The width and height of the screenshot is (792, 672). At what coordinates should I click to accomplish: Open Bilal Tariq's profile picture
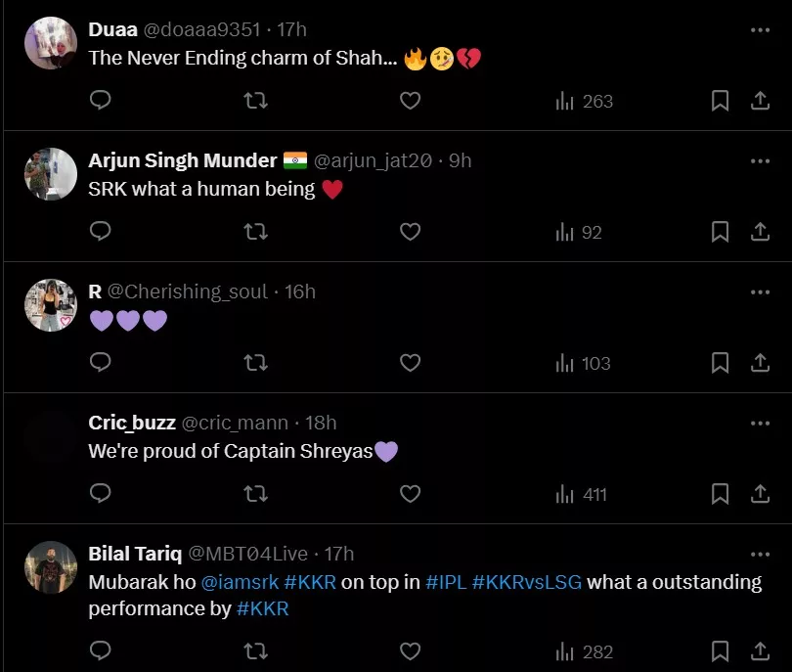(x=51, y=567)
